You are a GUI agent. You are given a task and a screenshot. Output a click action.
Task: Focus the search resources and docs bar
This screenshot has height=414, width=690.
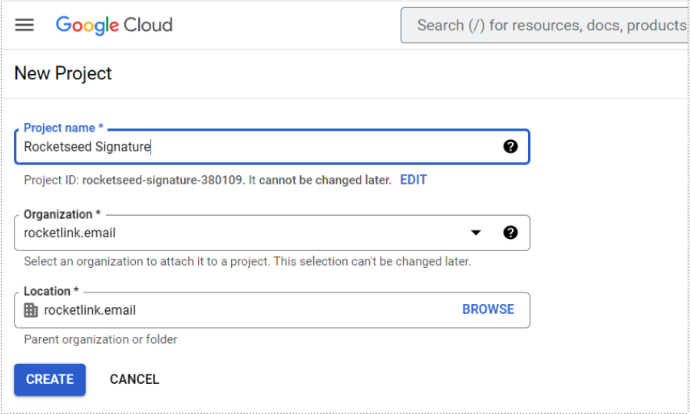[545, 25]
